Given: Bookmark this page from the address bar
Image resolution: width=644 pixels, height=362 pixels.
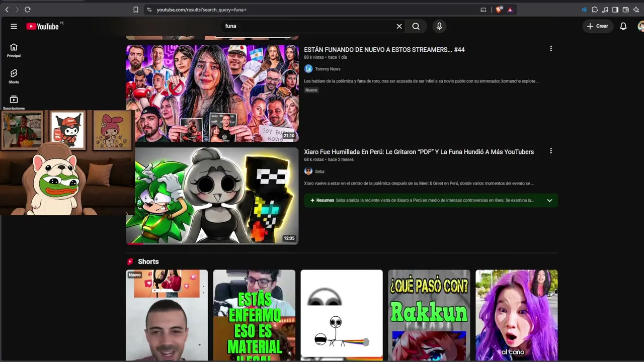Looking at the screenshot, I should tap(136, 10).
